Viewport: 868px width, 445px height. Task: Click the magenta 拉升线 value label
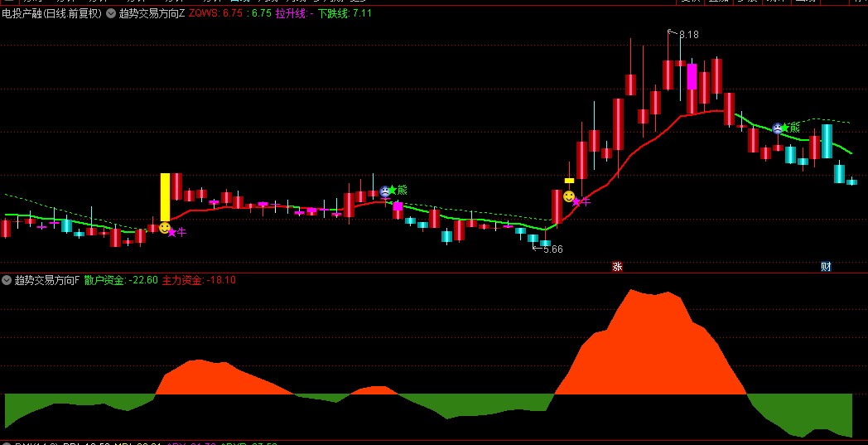tap(295, 14)
